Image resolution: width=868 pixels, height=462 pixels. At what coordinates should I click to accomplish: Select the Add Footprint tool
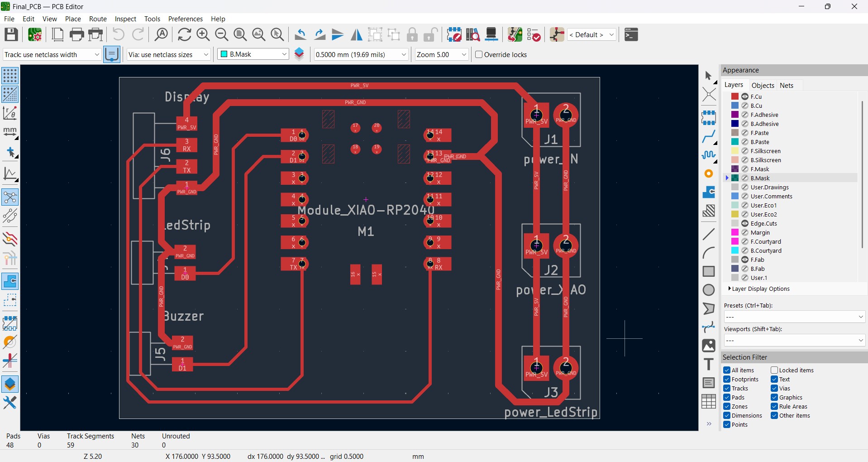[709, 118]
